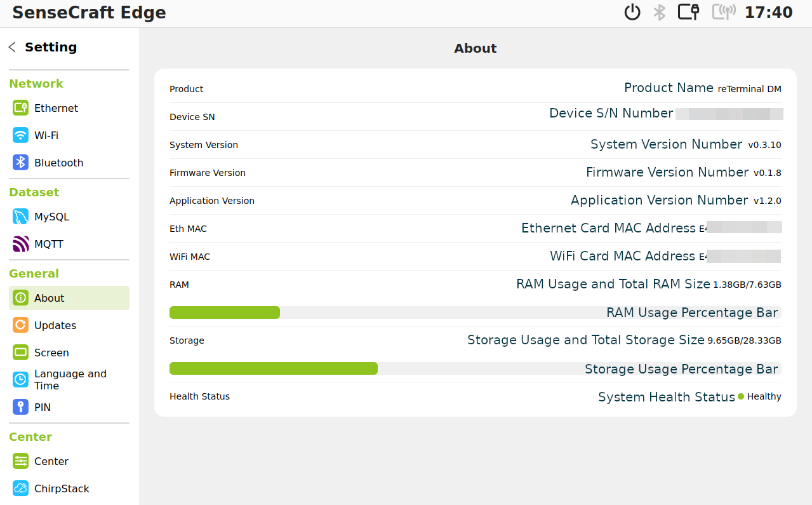The width and height of the screenshot is (812, 505).
Task: Click the power icon in the top bar
Action: pyautogui.click(x=632, y=12)
